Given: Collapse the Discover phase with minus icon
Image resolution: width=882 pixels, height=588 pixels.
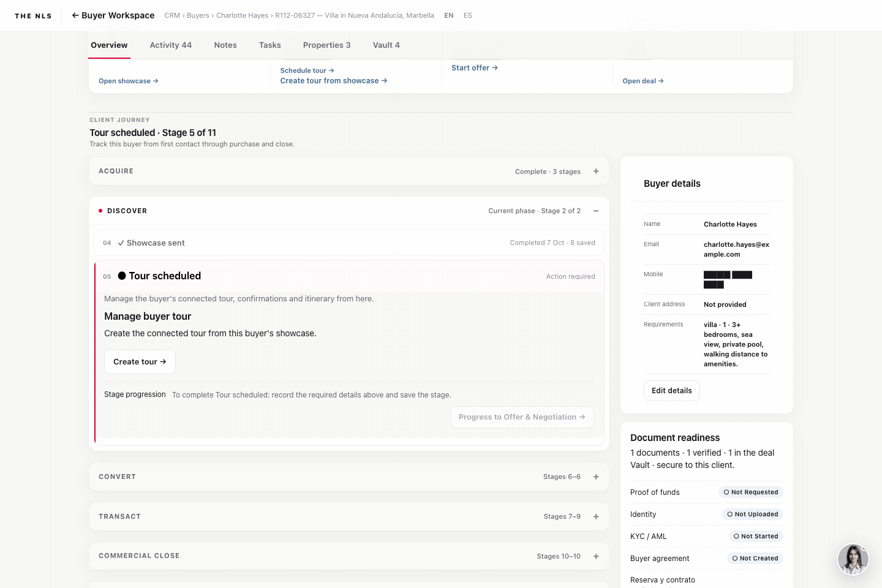Looking at the screenshot, I should 596,211.
